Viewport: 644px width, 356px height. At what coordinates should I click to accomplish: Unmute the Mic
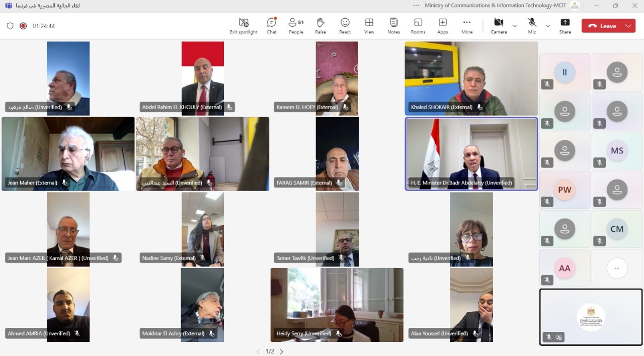coord(532,26)
